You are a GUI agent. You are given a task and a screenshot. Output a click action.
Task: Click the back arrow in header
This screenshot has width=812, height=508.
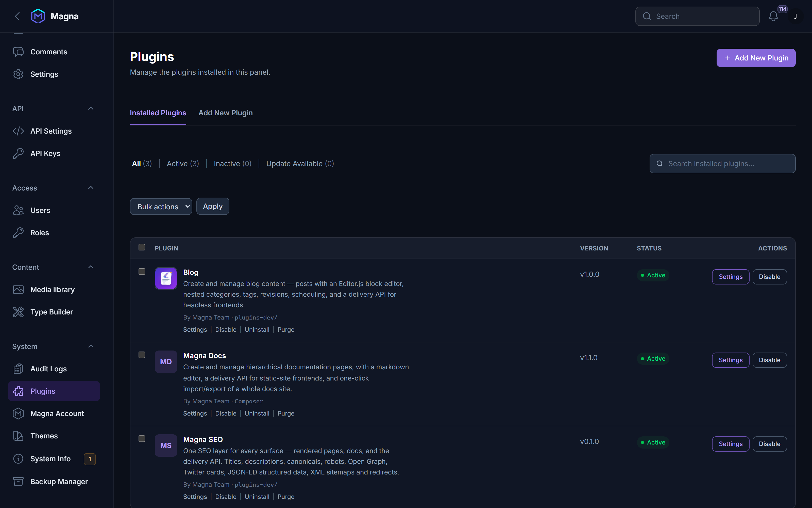pos(18,16)
